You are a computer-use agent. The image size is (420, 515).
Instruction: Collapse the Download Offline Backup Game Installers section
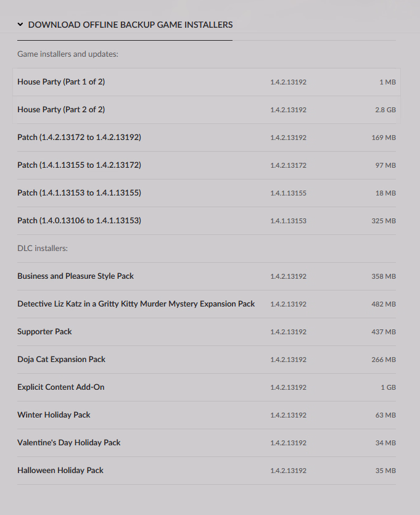pos(20,25)
